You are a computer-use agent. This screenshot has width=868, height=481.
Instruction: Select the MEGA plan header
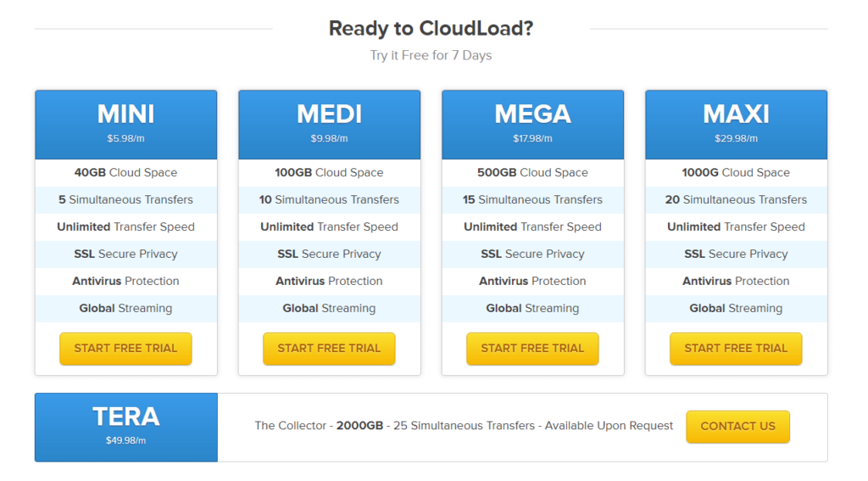532,125
